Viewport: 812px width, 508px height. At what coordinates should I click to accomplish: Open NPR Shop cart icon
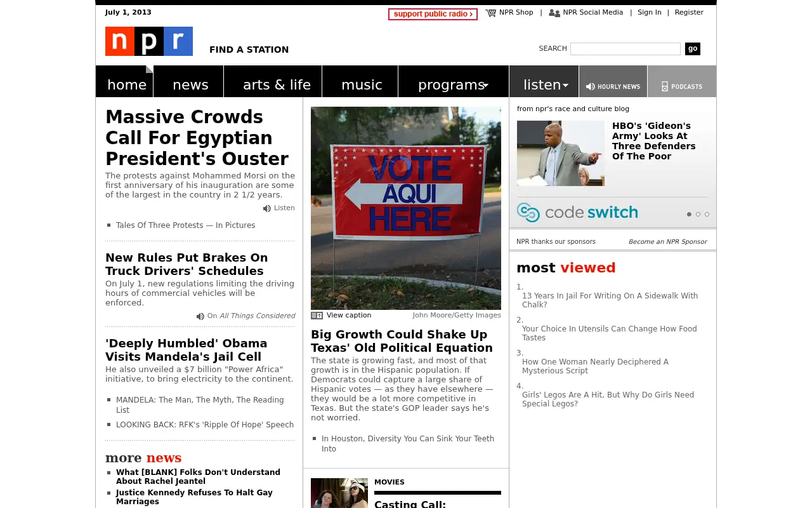[491, 13]
